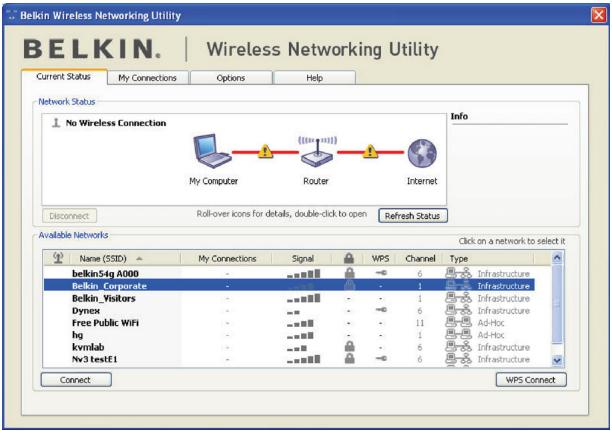Viewport: 612px width, 431px height.
Task: Click the Router label
Action: (316, 181)
